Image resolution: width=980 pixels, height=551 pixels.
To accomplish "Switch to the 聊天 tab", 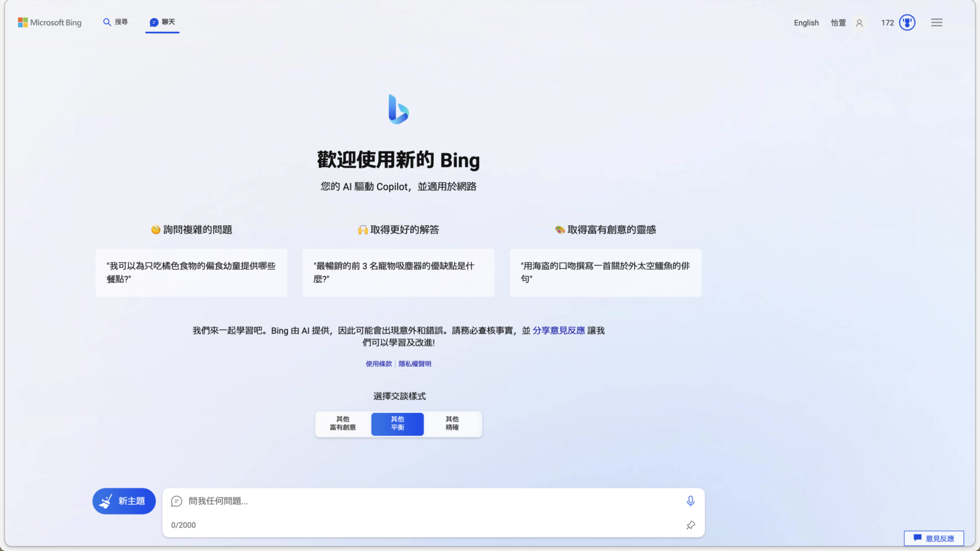I will 161,22.
